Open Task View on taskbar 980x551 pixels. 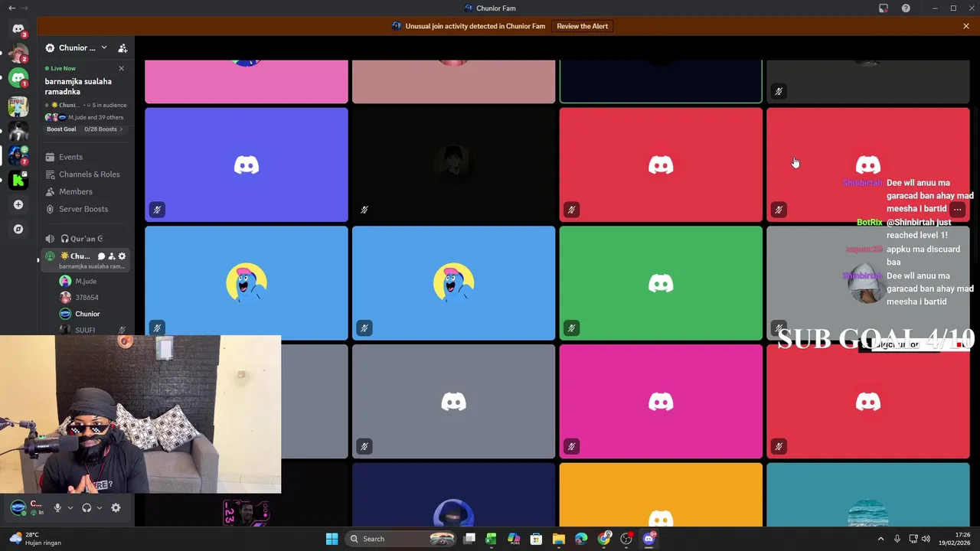pyautogui.click(x=469, y=539)
